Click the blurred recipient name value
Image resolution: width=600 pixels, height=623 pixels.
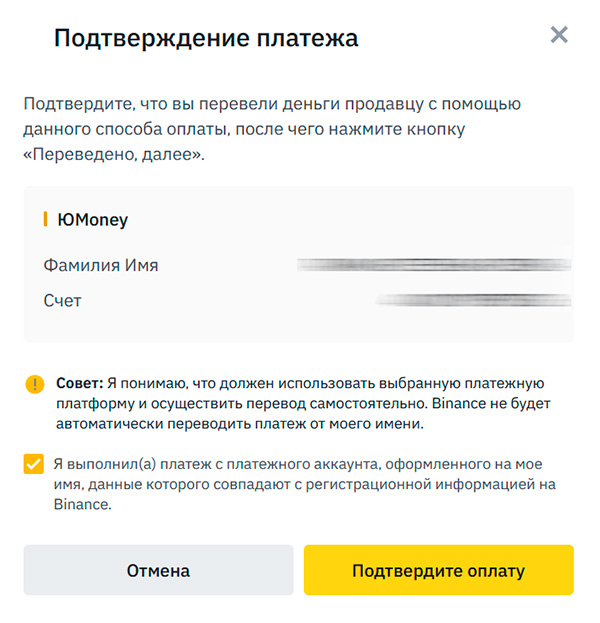pyautogui.click(x=434, y=265)
